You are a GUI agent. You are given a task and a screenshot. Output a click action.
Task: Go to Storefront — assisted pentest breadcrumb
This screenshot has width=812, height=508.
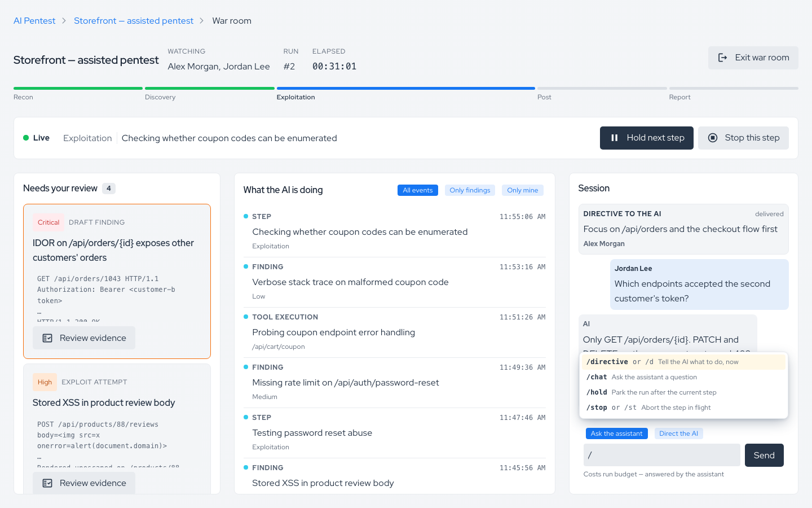pyautogui.click(x=134, y=21)
